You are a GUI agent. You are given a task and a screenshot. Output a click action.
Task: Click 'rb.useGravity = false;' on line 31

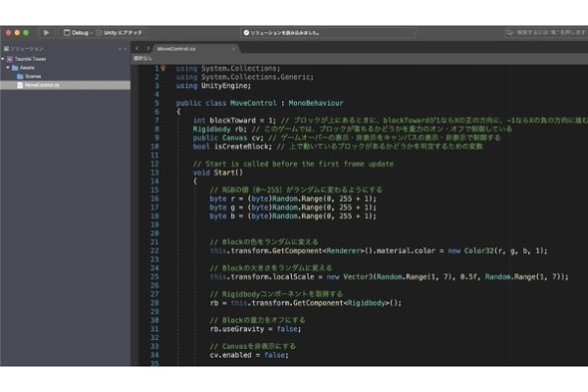[256, 329]
